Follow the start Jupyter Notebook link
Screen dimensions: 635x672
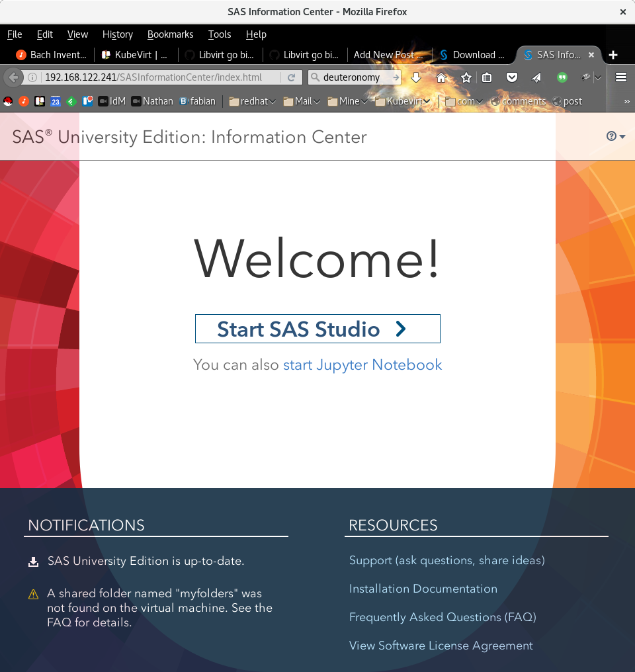click(362, 364)
